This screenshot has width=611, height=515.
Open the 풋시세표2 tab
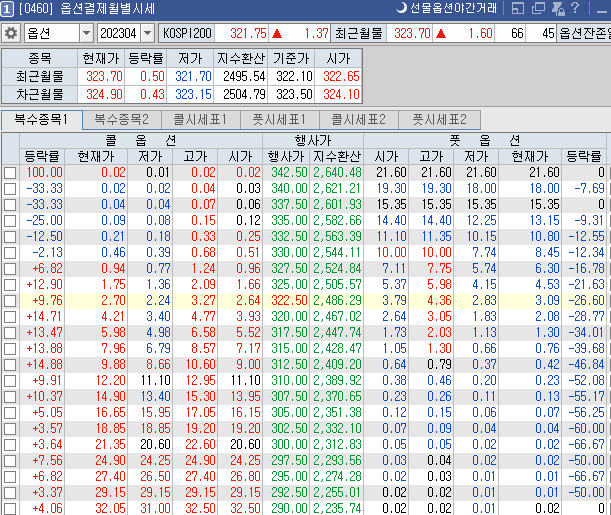[x=439, y=120]
